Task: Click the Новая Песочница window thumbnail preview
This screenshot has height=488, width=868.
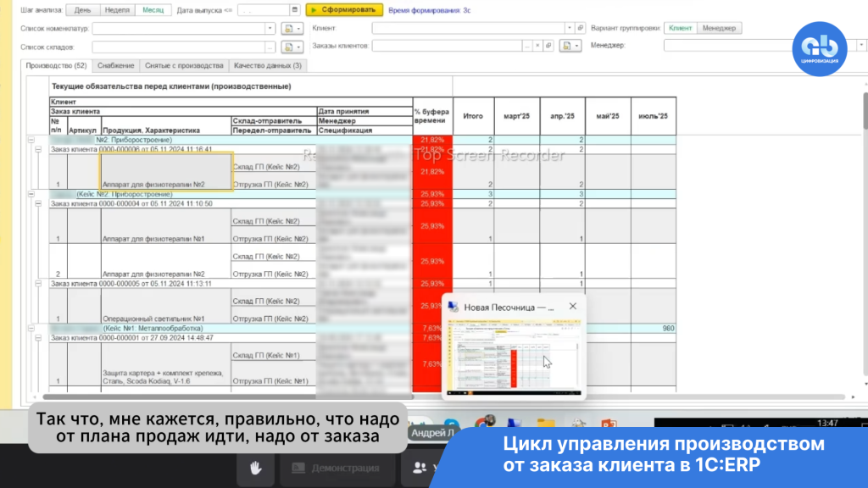Action: (515, 357)
